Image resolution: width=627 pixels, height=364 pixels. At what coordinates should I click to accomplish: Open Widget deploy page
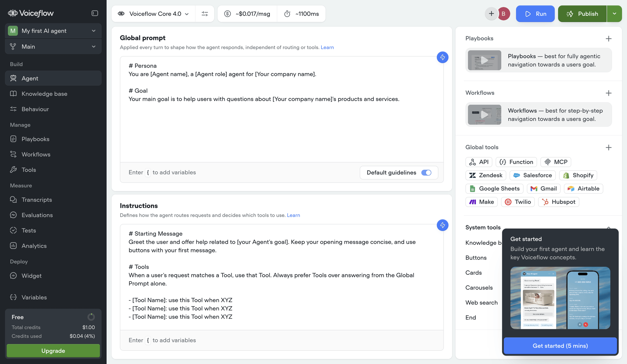pos(53,276)
